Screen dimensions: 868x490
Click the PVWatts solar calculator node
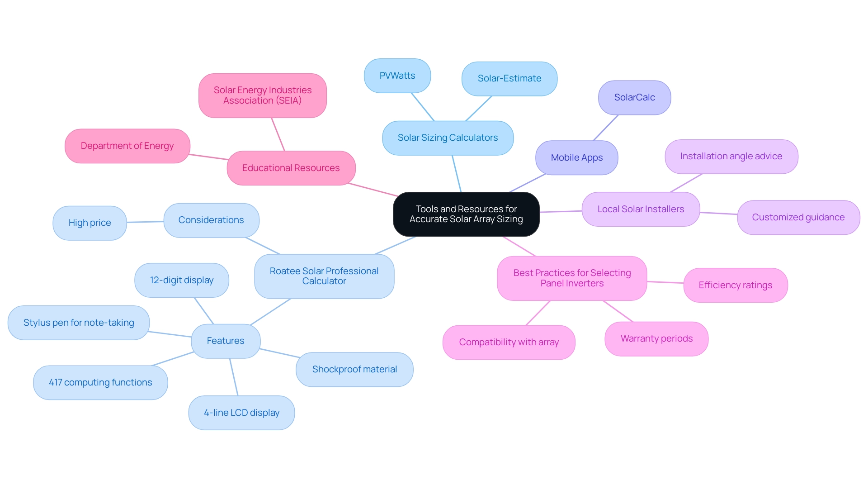398,75
